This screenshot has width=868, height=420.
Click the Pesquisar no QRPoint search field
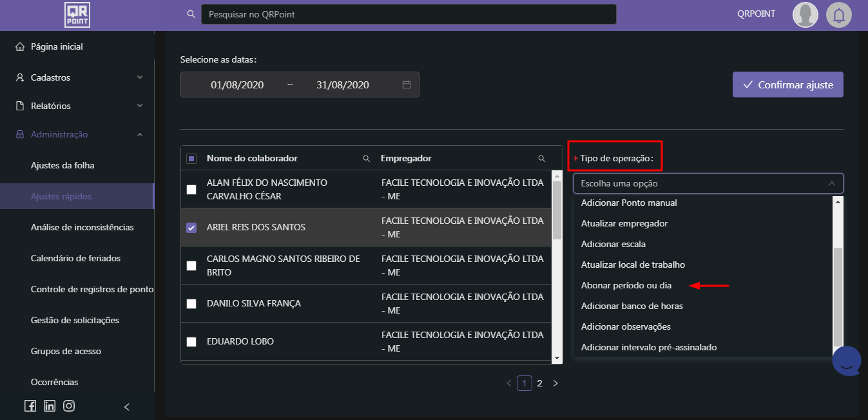coord(408,14)
